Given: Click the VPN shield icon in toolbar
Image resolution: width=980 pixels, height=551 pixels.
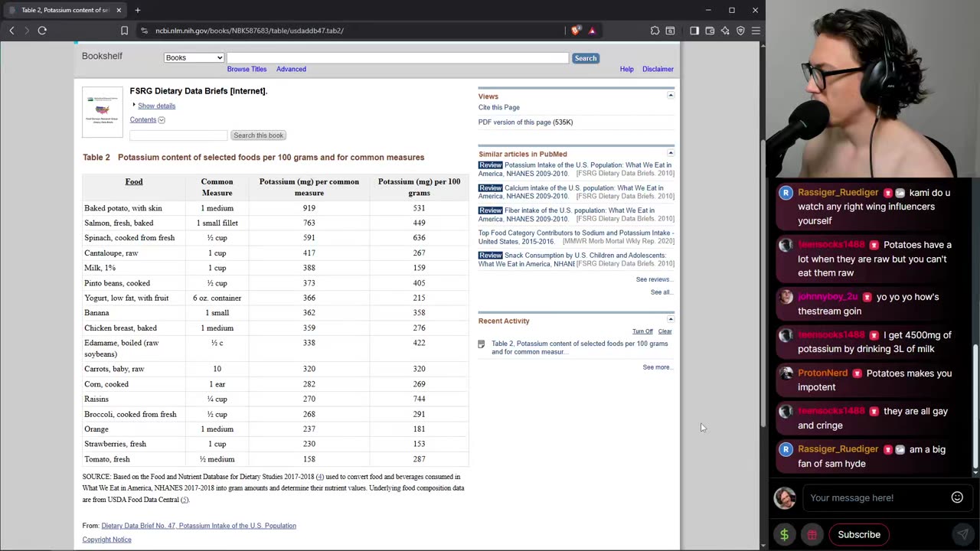Looking at the screenshot, I should 740,31.
